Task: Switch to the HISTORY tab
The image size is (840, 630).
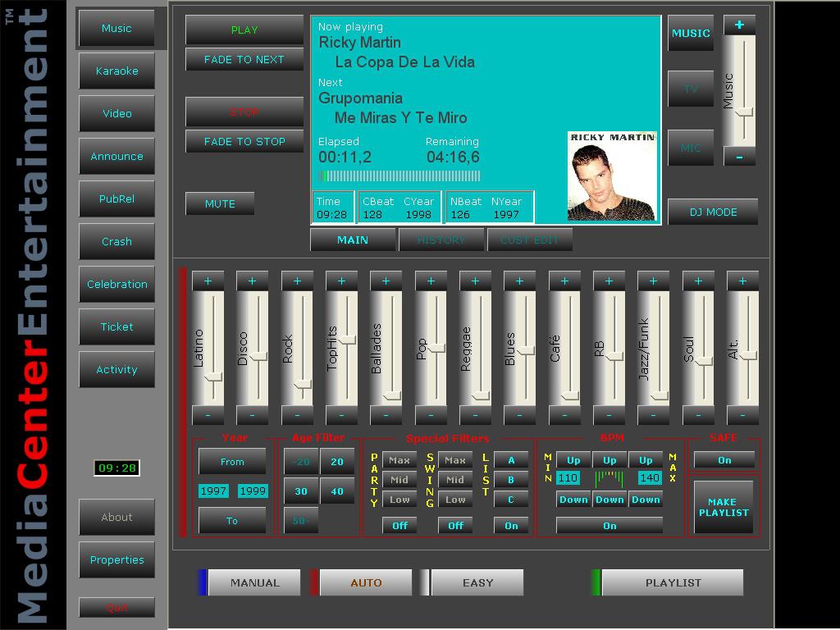Action: click(x=441, y=240)
